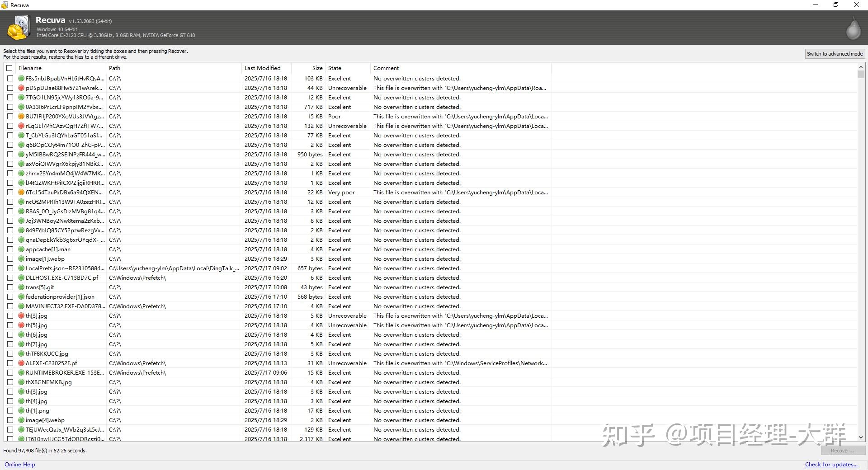Screen dimensions: 868x470
Task: Tick the select-all checkbox in header
Action: click(9, 68)
